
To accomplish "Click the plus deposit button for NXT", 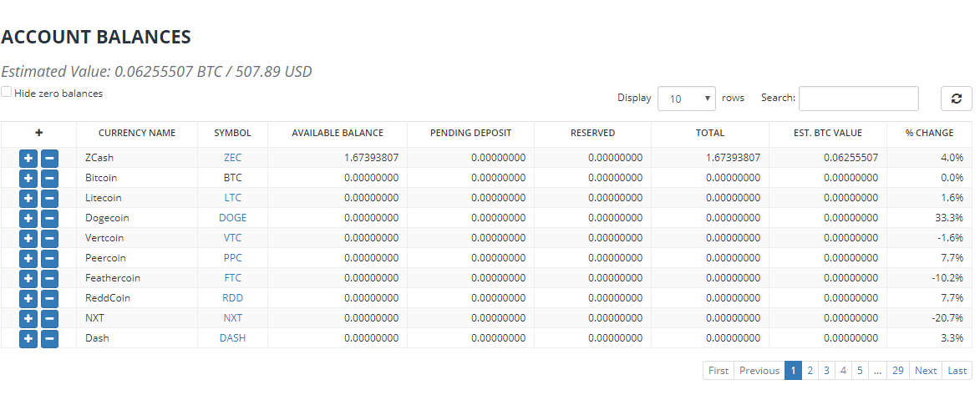I will point(28,318).
